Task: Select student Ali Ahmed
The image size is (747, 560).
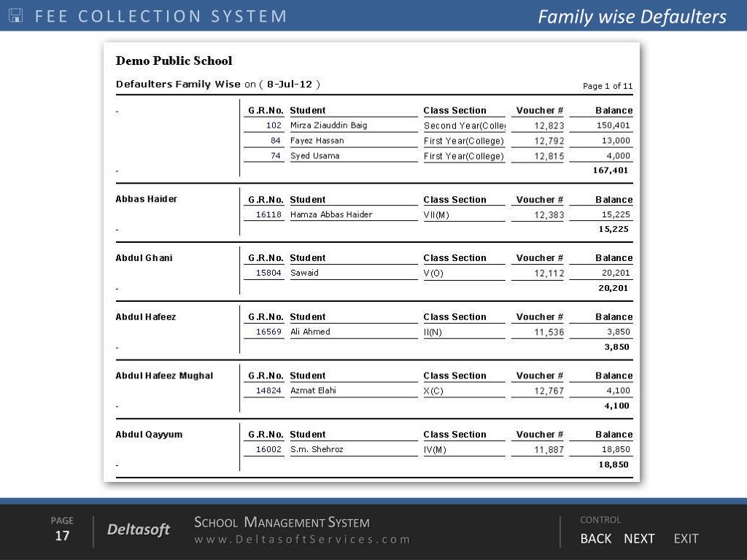Action: [310, 332]
